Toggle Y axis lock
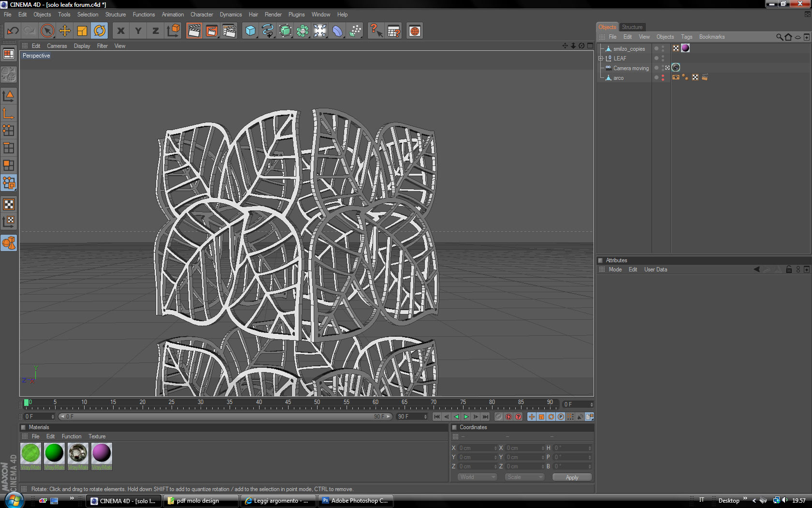Screen dimensions: 812x508 (138, 31)
